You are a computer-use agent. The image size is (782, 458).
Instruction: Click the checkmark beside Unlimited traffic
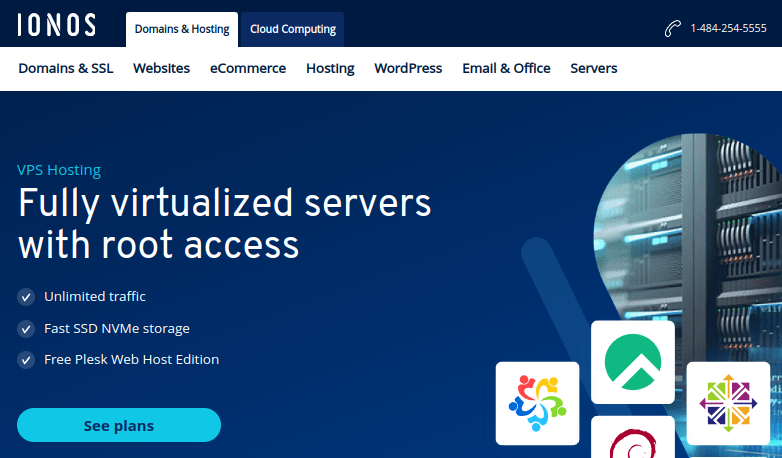(26, 297)
